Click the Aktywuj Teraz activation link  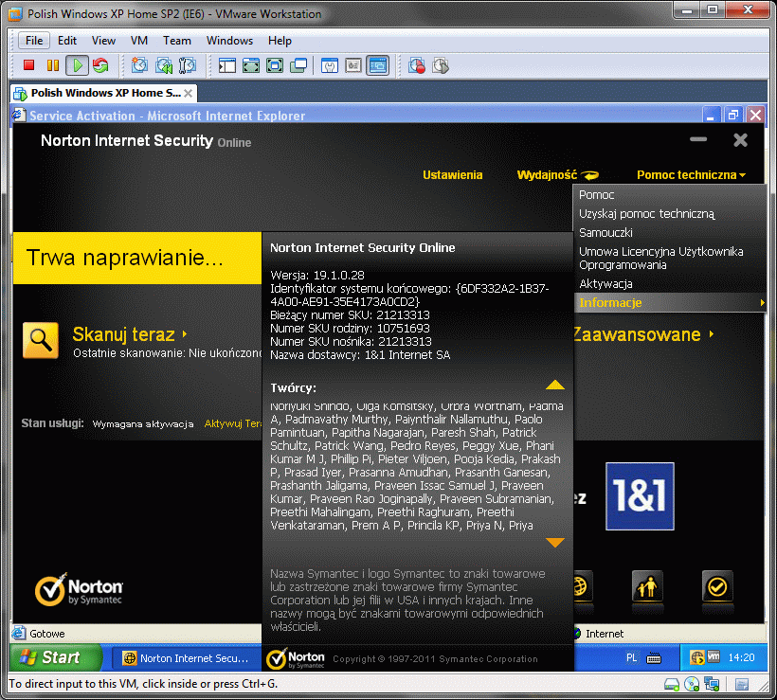(x=233, y=423)
